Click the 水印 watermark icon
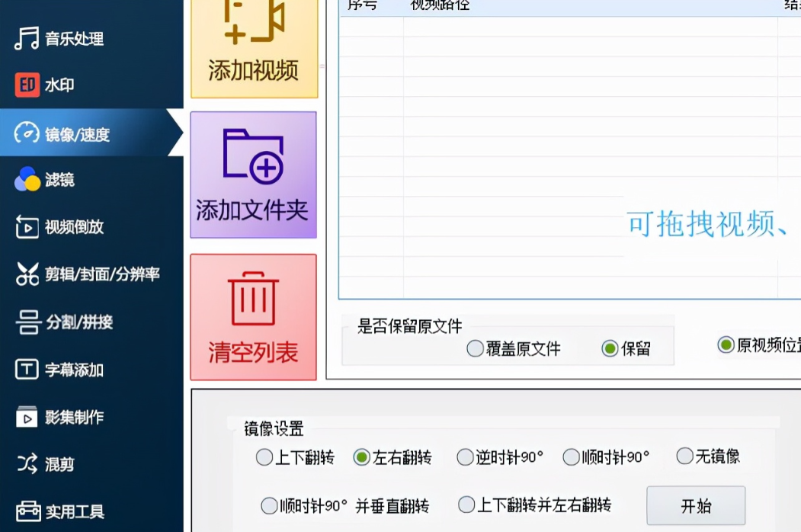The image size is (801, 532). click(x=27, y=85)
